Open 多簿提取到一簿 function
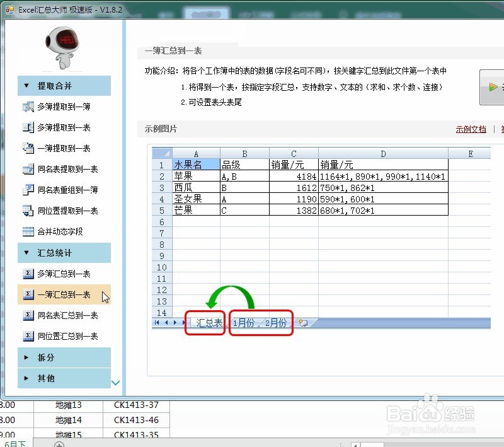Image resolution: width=504 pixels, height=447 pixels. pos(64,107)
